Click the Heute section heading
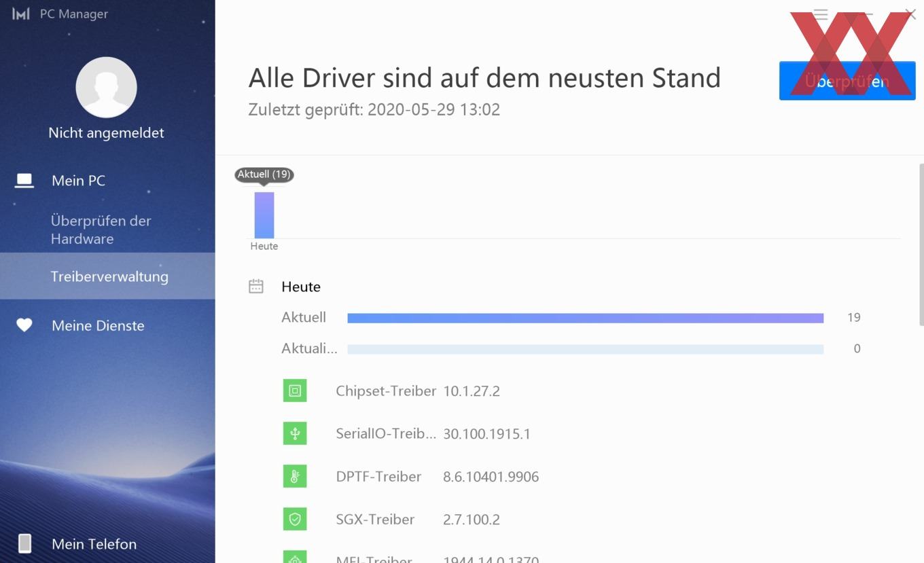 coord(301,287)
